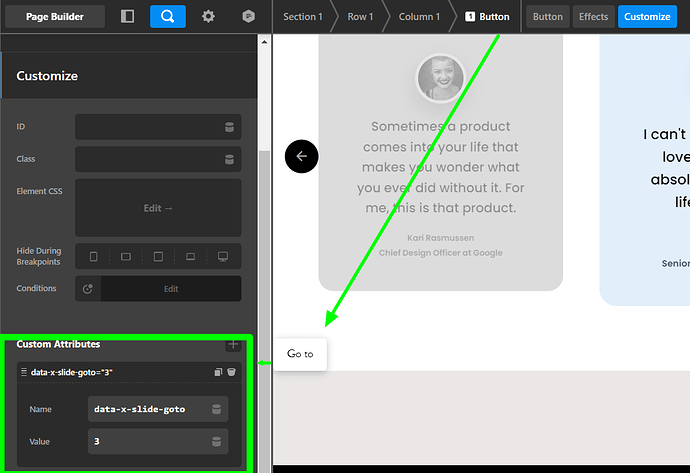Edit the Conditions

(171, 289)
